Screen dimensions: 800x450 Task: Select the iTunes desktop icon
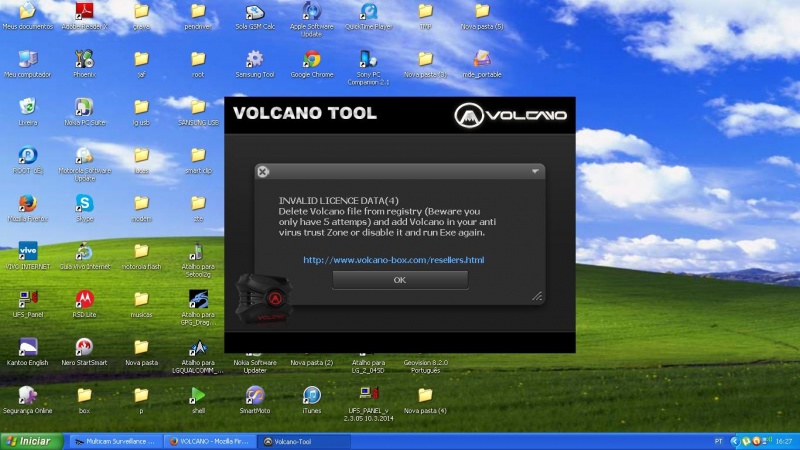point(312,400)
